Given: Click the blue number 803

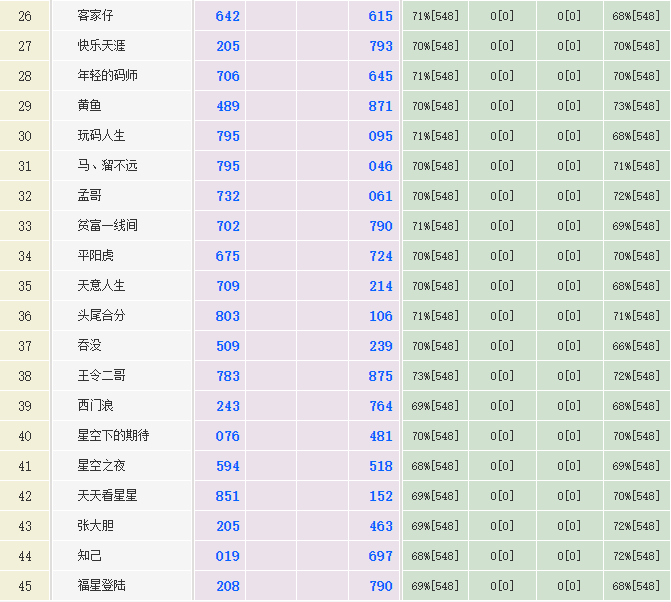Looking at the screenshot, I should 228,316.
